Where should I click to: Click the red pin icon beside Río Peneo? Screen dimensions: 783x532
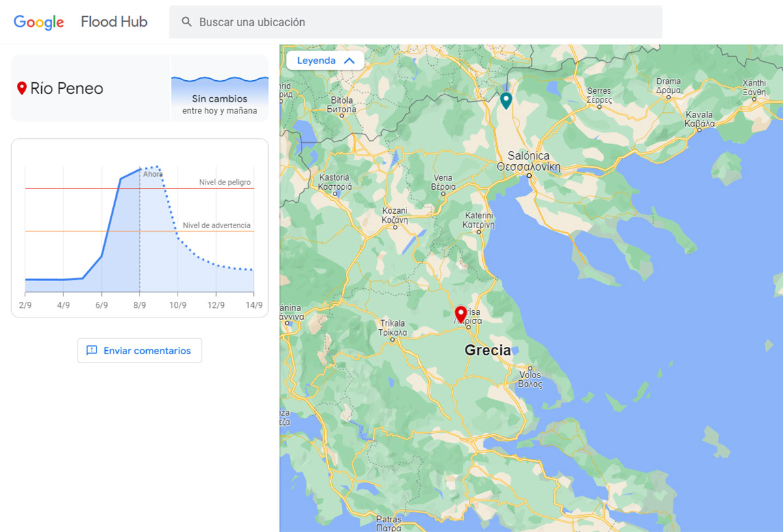point(22,89)
